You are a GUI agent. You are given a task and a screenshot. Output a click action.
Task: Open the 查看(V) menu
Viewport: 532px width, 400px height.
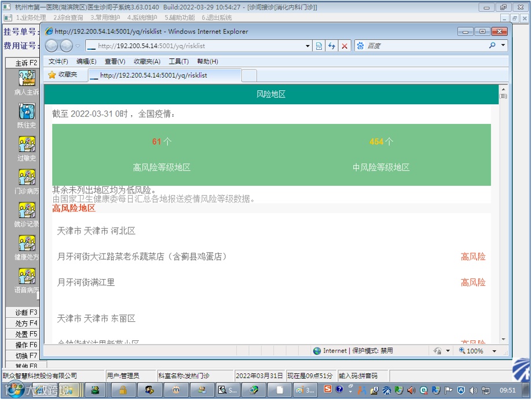coord(115,61)
